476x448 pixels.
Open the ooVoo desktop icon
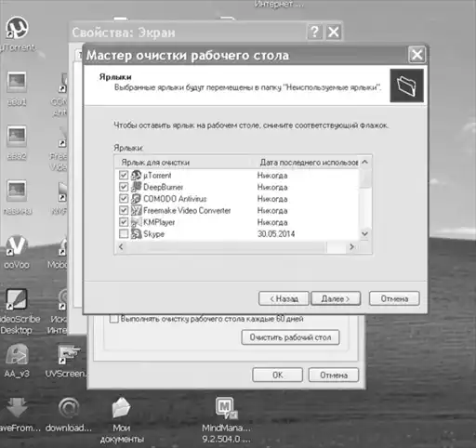click(x=17, y=245)
